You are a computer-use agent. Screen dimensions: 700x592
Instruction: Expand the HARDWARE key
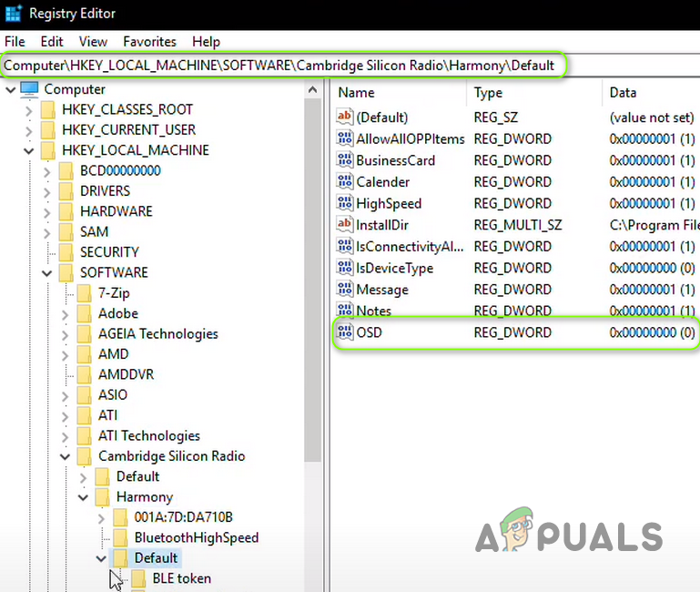[47, 212]
